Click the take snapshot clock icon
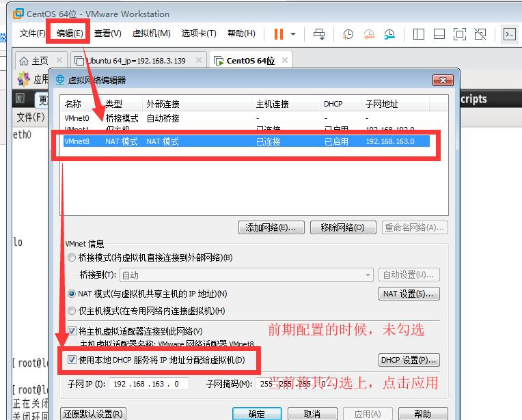 pyautogui.click(x=348, y=34)
